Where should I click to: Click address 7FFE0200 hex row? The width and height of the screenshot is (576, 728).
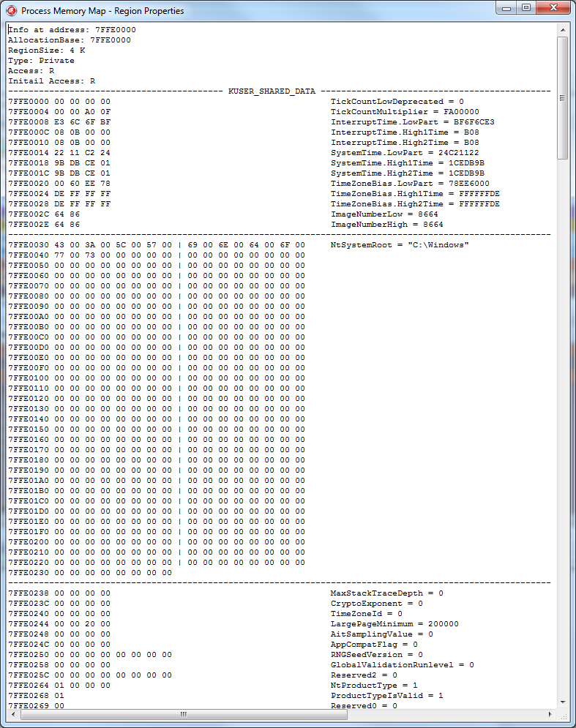pos(157,541)
